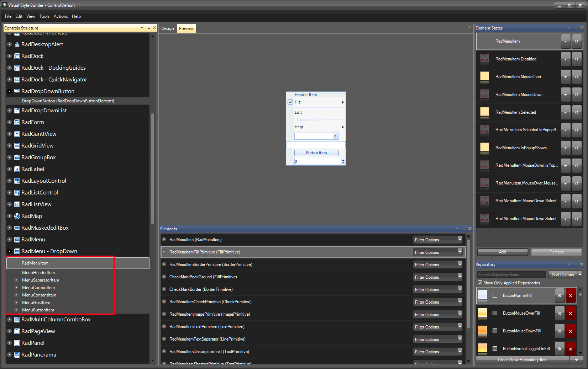Click the RadDropDownButton control icon
The image size is (588, 369).
pos(17,91)
